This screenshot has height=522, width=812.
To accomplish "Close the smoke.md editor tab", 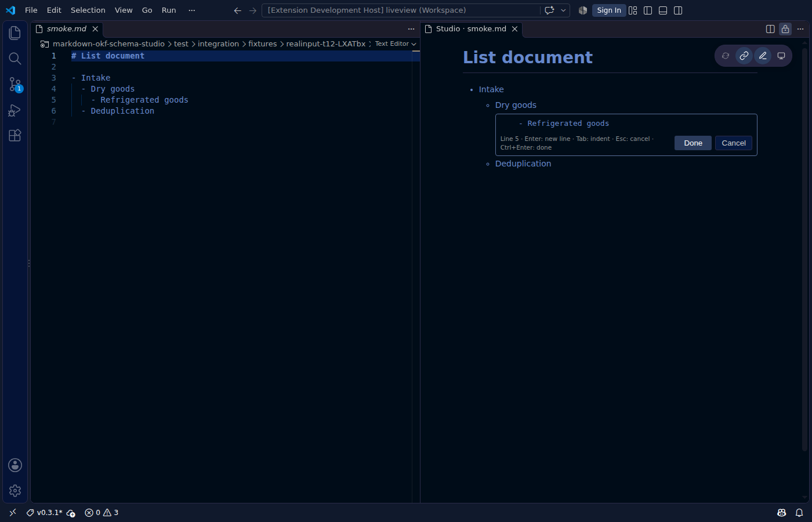I will [x=95, y=29].
